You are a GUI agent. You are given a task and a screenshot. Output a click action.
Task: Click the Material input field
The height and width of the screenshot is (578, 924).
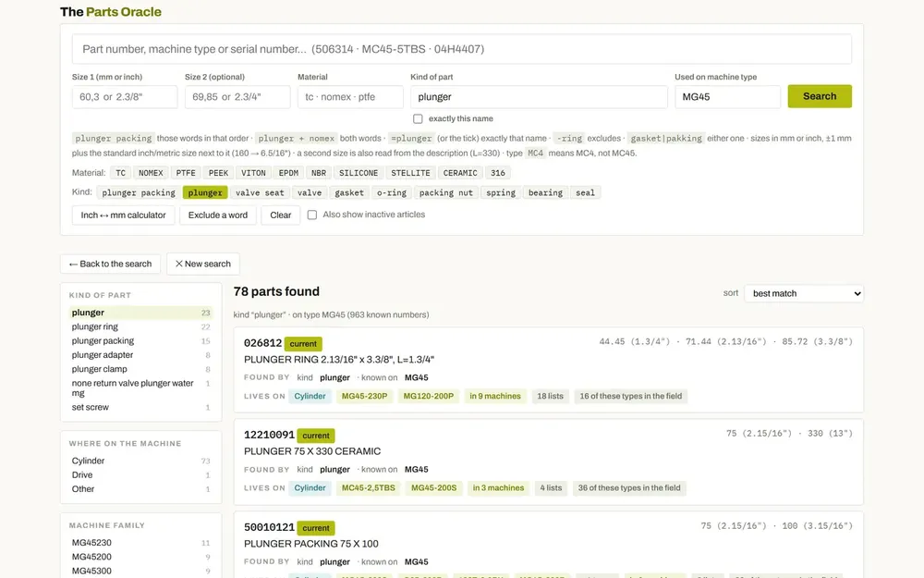point(350,97)
